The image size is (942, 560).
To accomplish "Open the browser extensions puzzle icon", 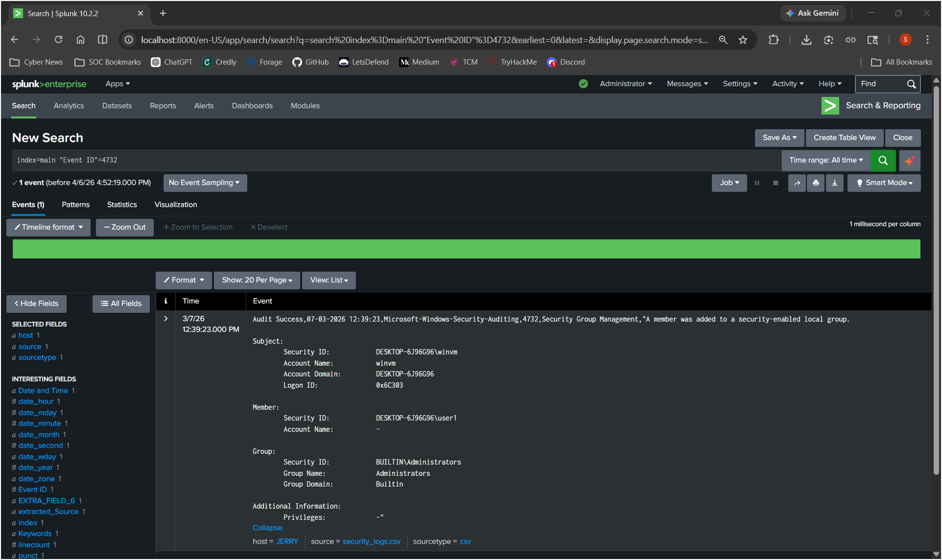I will point(774,40).
